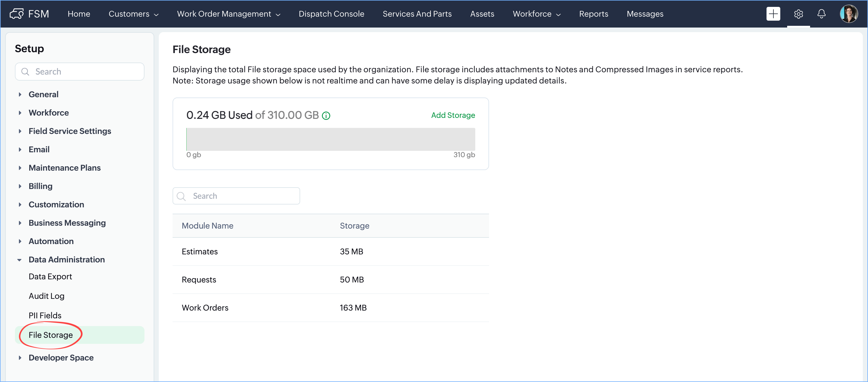Click the storage info icon
The height and width of the screenshot is (382, 868).
pyautogui.click(x=326, y=116)
